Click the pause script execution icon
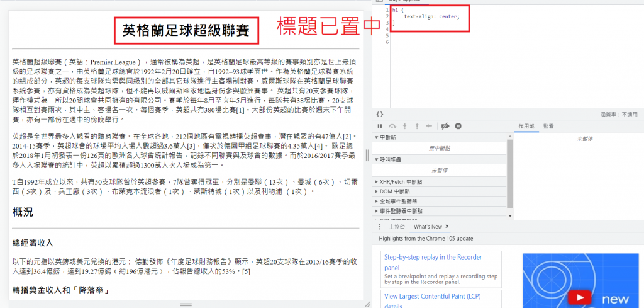The image size is (644, 308). (x=380, y=126)
